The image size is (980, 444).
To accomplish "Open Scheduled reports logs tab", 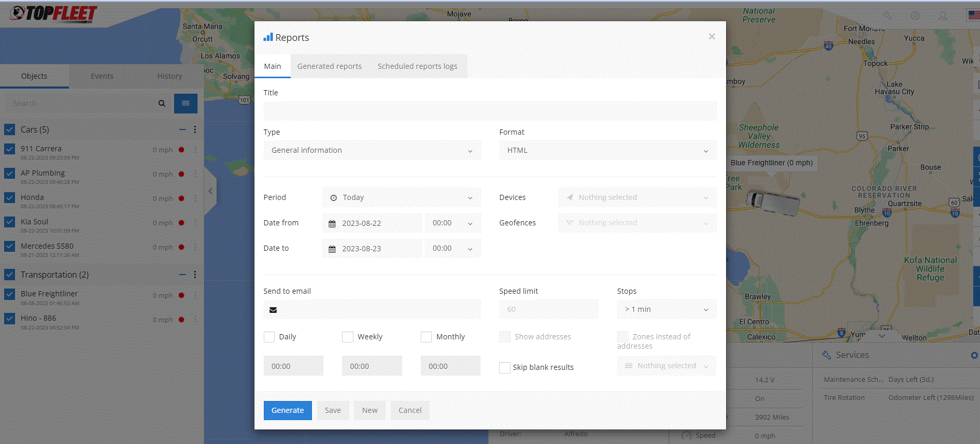I will point(417,66).
